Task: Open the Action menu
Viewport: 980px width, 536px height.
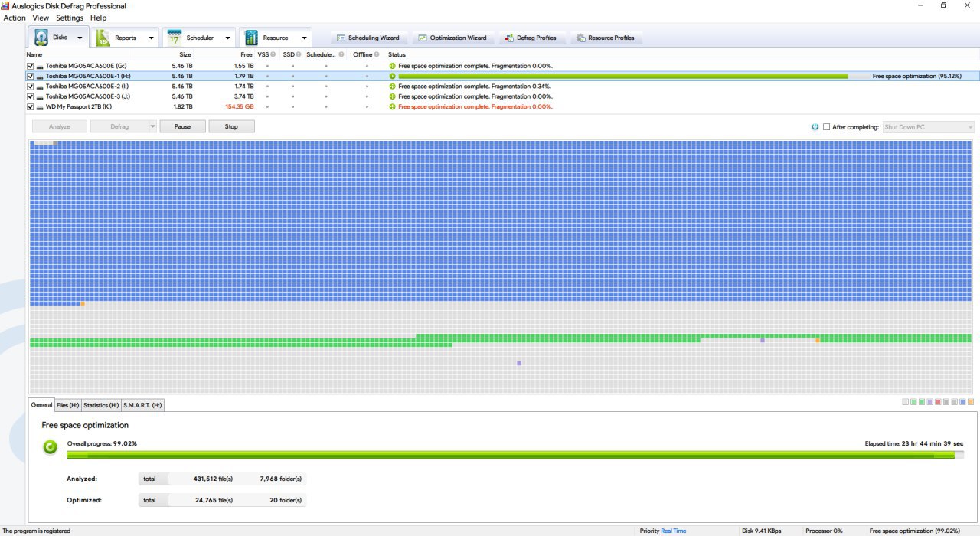Action: (15, 18)
